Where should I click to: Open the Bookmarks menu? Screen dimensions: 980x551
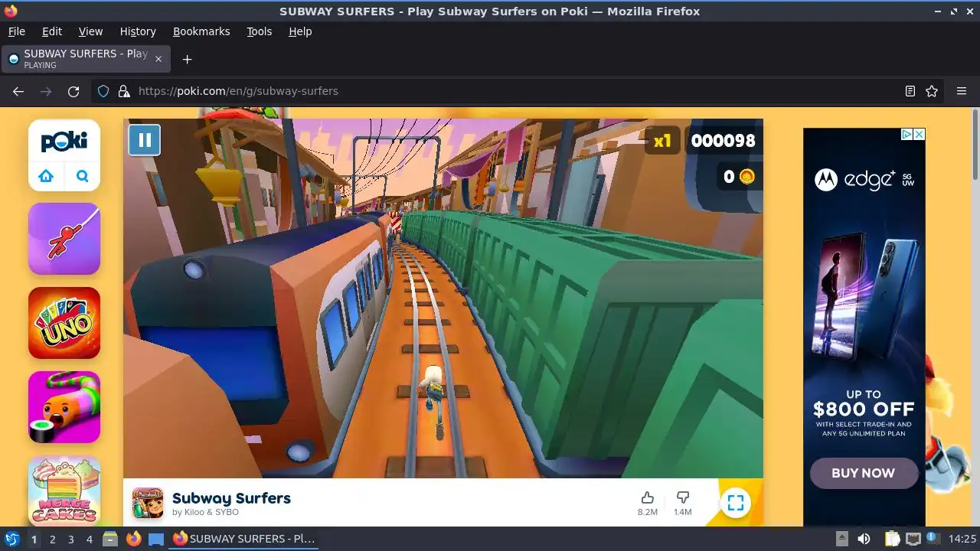(x=201, y=31)
